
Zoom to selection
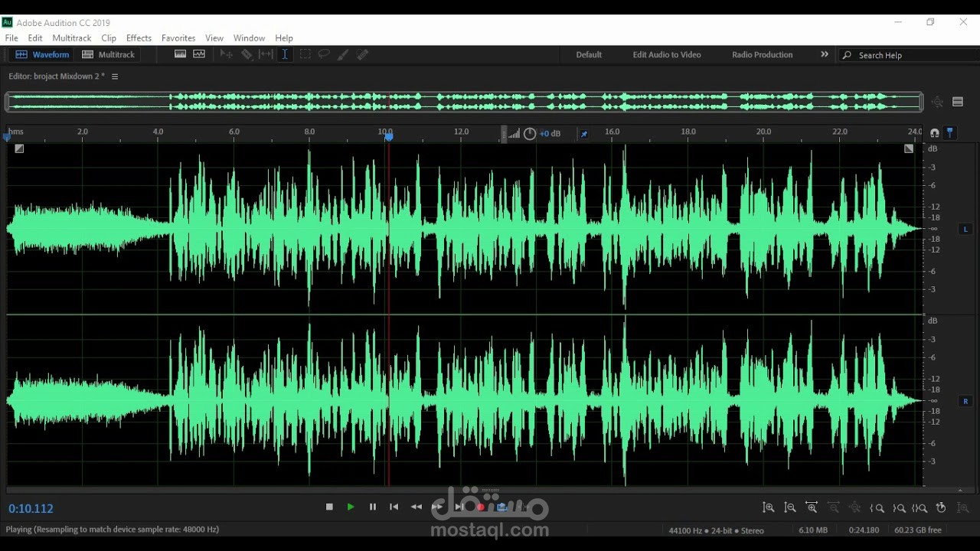[x=920, y=507]
